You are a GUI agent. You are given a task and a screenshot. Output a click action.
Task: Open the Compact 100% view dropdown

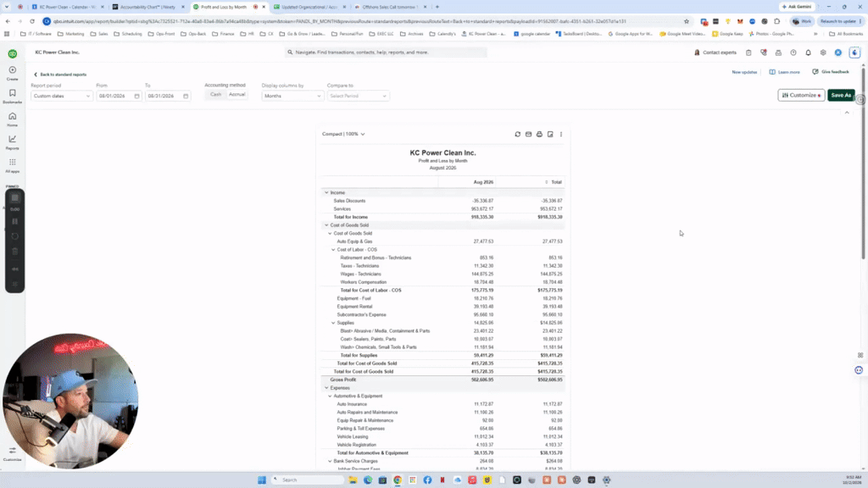coord(344,135)
